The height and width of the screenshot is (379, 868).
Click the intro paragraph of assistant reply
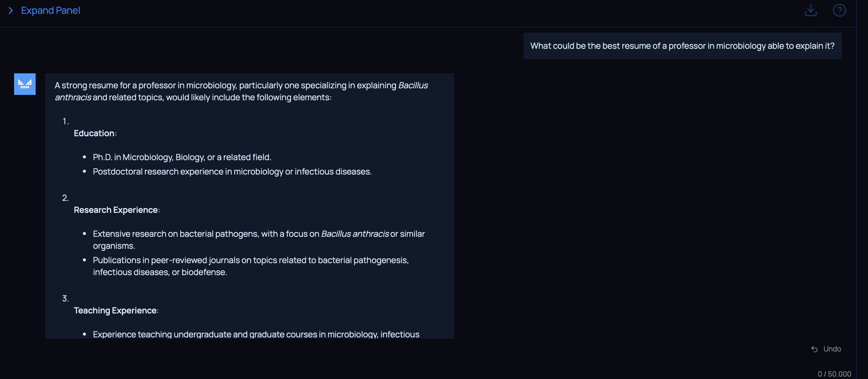pyautogui.click(x=241, y=91)
